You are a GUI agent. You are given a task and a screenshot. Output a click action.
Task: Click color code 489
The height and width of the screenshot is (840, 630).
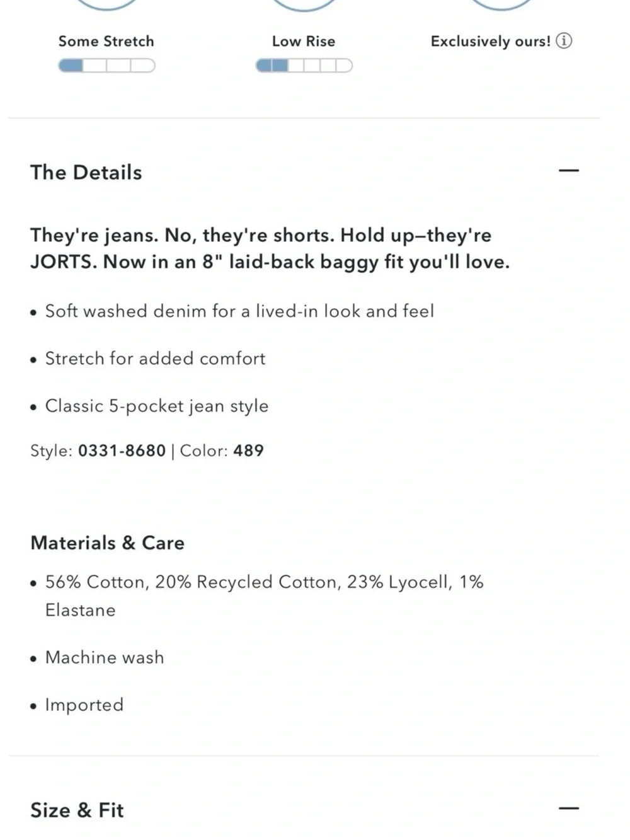(248, 451)
